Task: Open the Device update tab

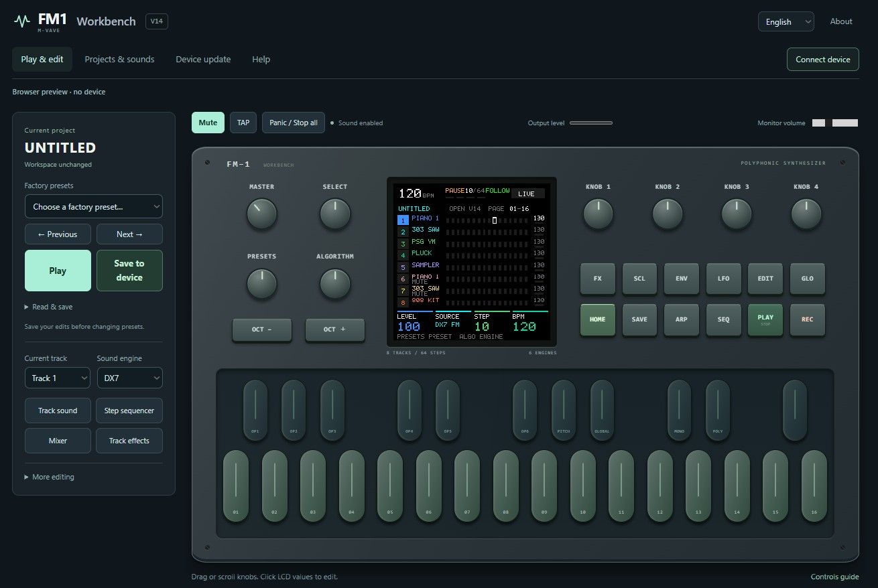Action: pos(203,60)
